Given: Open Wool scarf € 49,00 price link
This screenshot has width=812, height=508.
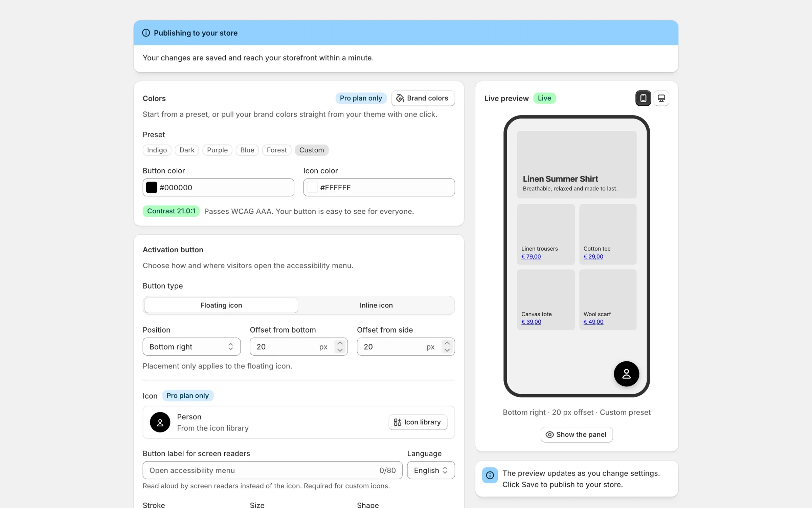Looking at the screenshot, I should pyautogui.click(x=593, y=322).
